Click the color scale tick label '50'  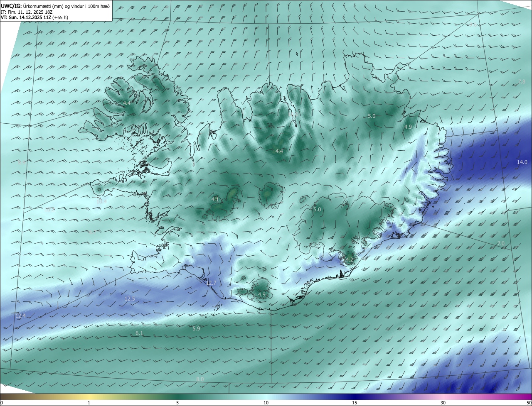[528, 403]
